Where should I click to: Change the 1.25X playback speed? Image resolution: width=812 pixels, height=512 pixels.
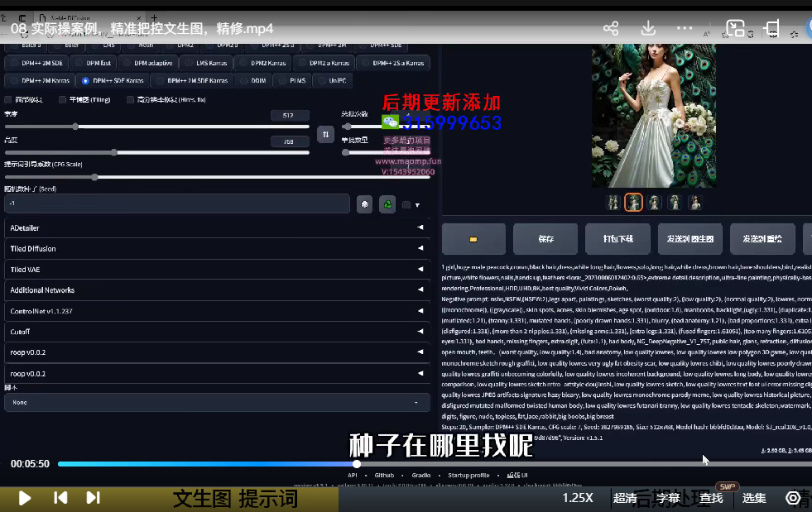point(578,498)
